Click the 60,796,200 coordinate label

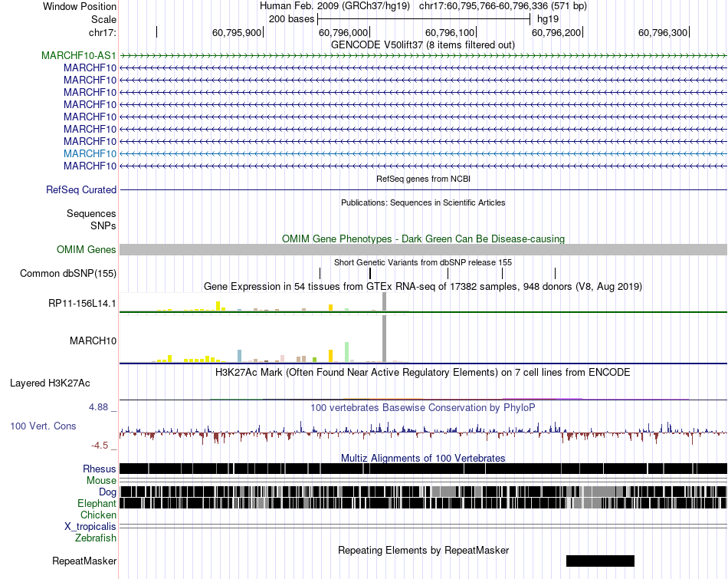(556, 32)
